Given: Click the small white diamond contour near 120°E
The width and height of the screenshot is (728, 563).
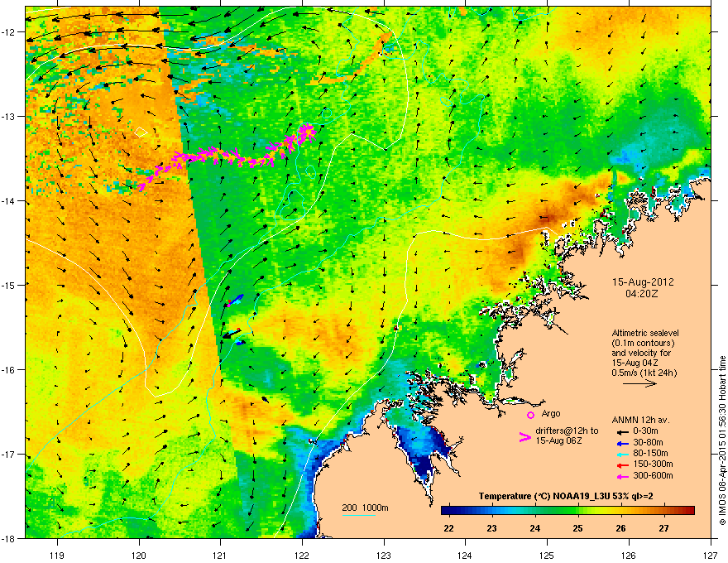Looking at the screenshot, I should pos(141,132).
